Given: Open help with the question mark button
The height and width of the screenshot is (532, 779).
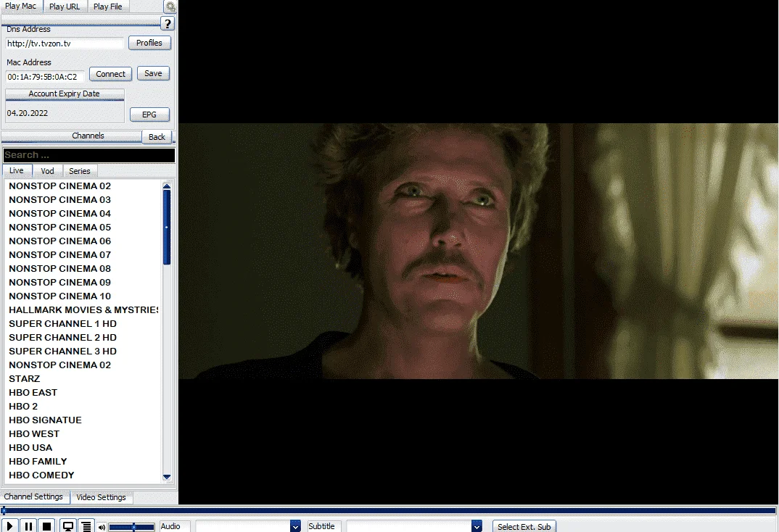Looking at the screenshot, I should (168, 23).
